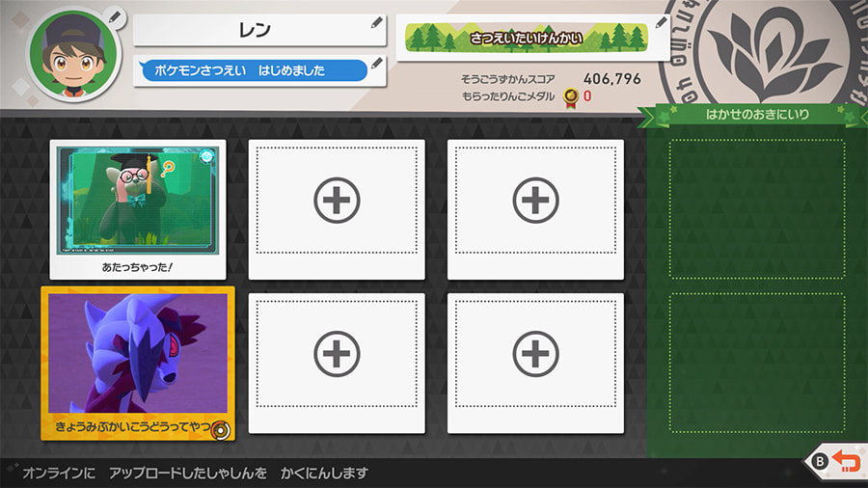This screenshot has height=488, width=868.
Task: Click the plus icon in the bottom-middle empty slot
Action: point(337,355)
